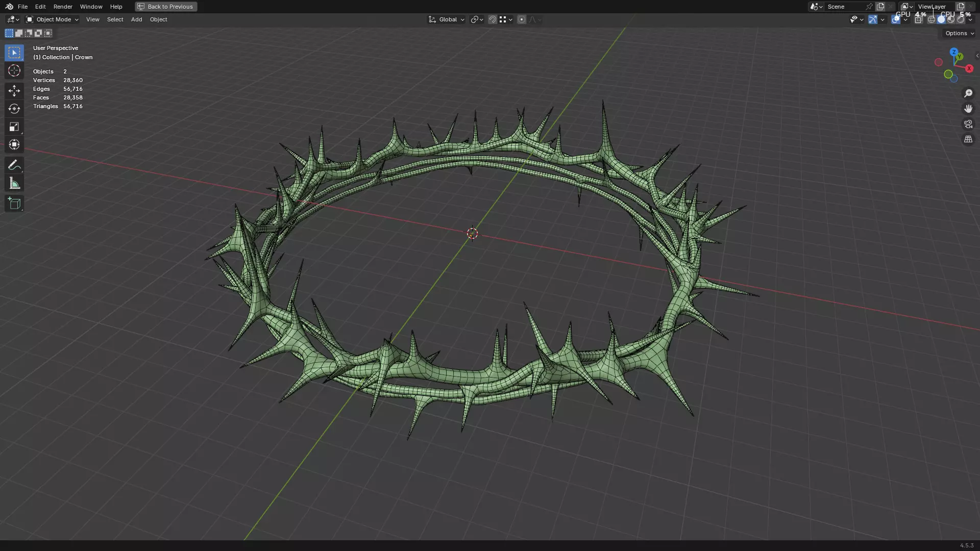Click the new scene copy icon

tap(880, 7)
